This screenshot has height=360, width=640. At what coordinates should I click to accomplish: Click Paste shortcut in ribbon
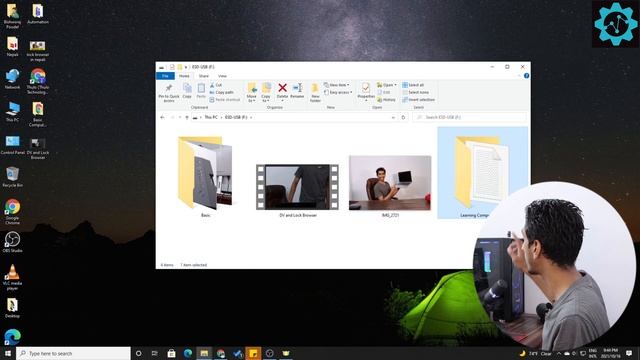click(x=225, y=100)
